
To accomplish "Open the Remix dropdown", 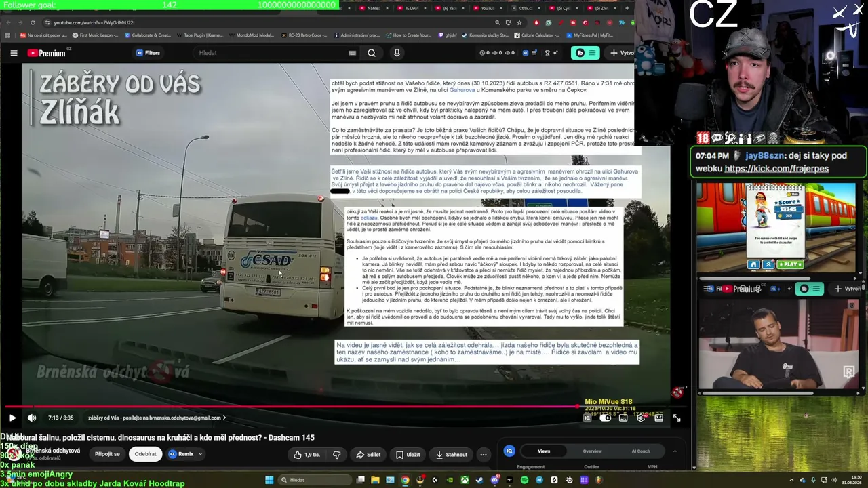I will coord(186,454).
